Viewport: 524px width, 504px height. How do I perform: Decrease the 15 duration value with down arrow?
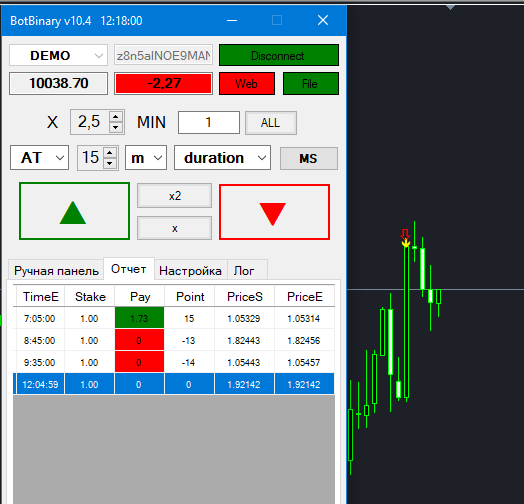pyautogui.click(x=110, y=163)
